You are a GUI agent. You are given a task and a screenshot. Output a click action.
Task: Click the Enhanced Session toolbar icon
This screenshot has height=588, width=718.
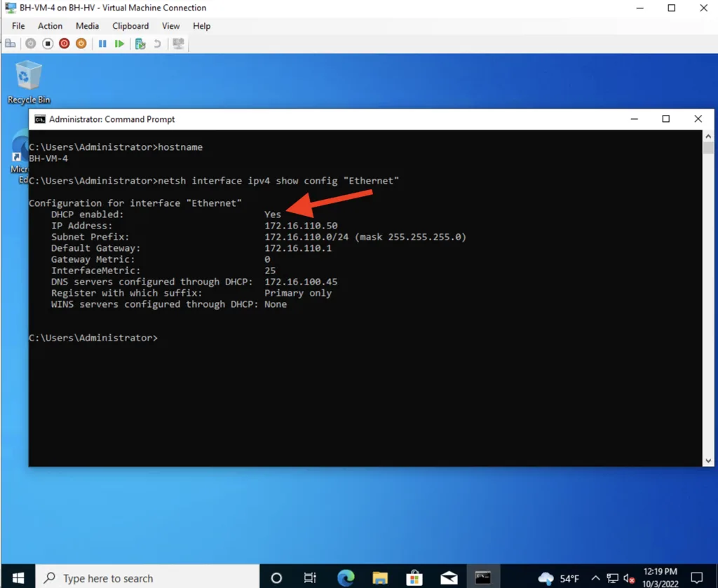pyautogui.click(x=178, y=44)
